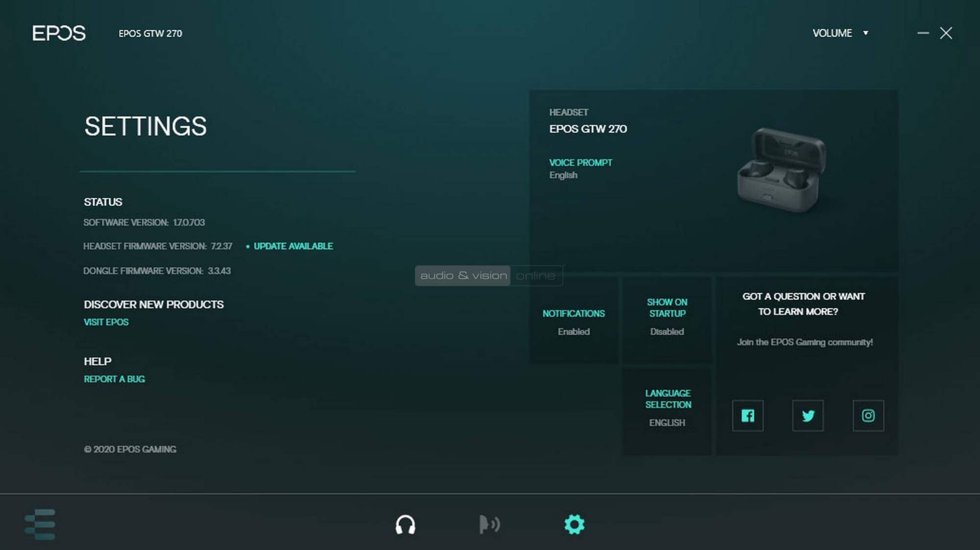Open the microphone voice settings tab
980x550 pixels.
coord(489,525)
